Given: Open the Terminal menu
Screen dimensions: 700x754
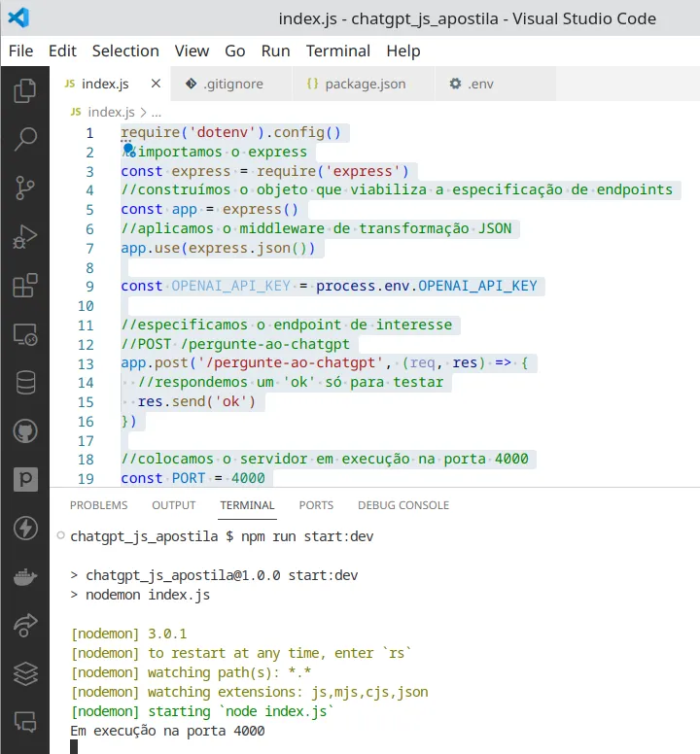Looking at the screenshot, I should coord(338,51).
